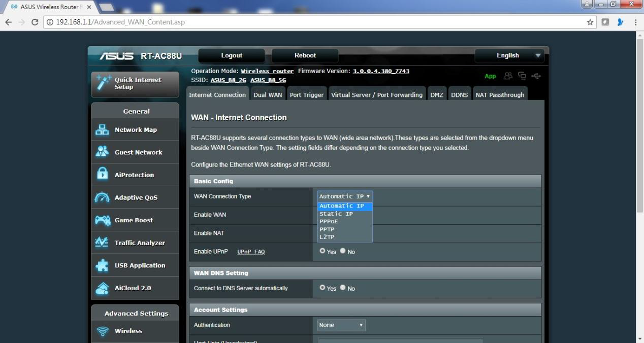Choose PPTP connection type
This screenshot has height=343, width=644.
coord(345,229)
